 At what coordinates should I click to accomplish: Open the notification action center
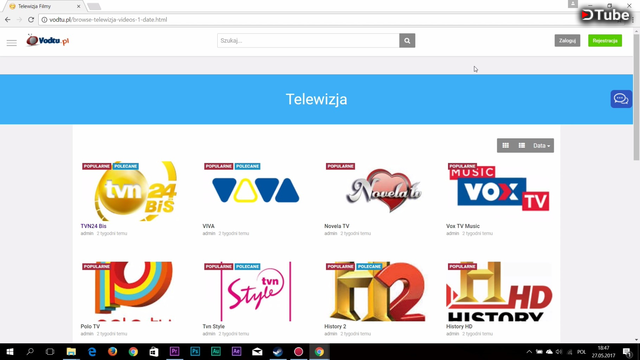pos(627,351)
